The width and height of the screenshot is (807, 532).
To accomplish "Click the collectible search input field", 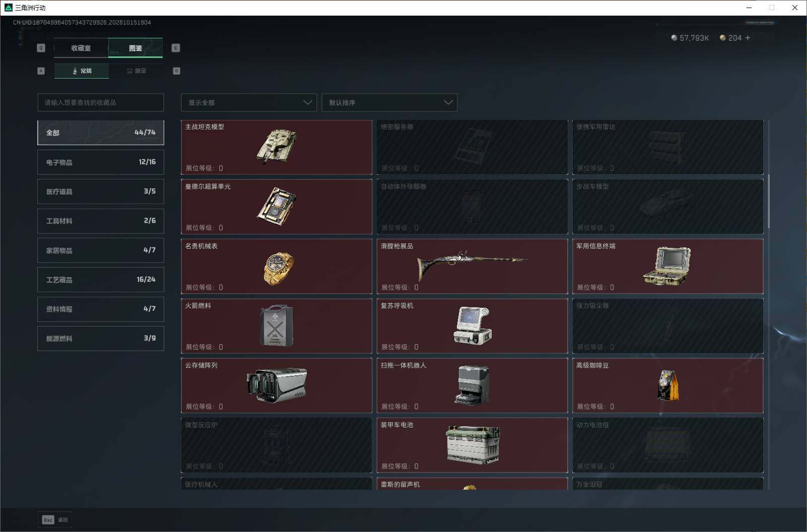I will click(x=101, y=102).
